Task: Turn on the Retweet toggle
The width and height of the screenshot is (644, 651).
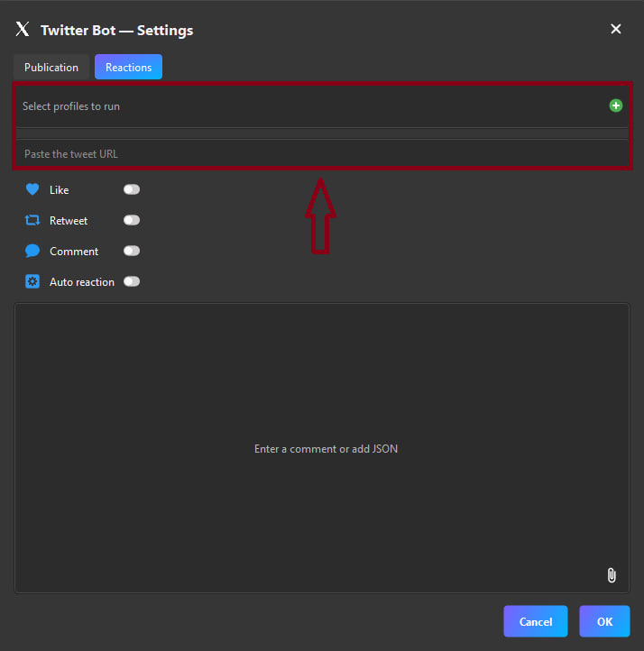Action: point(132,220)
